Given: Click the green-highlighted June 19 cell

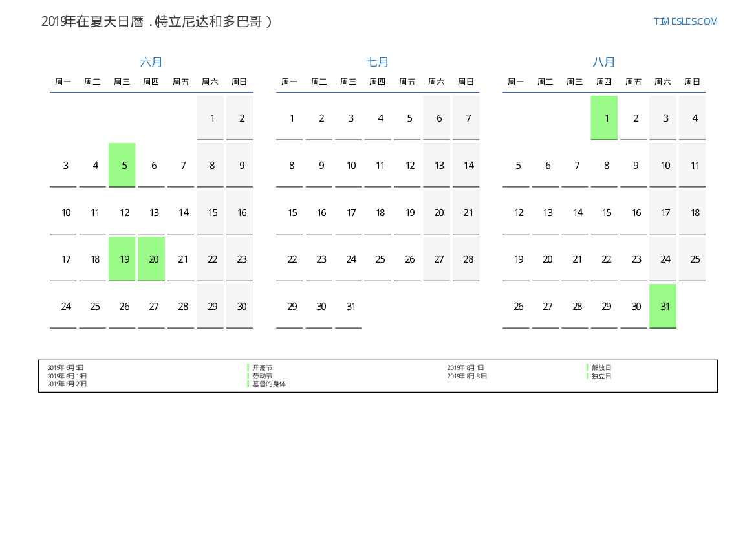Looking at the screenshot, I should [122, 259].
